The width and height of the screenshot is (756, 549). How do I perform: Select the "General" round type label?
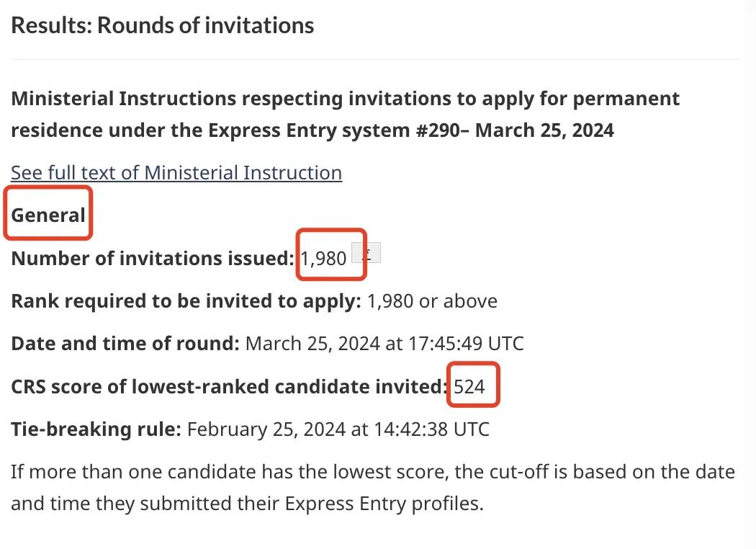(x=48, y=215)
